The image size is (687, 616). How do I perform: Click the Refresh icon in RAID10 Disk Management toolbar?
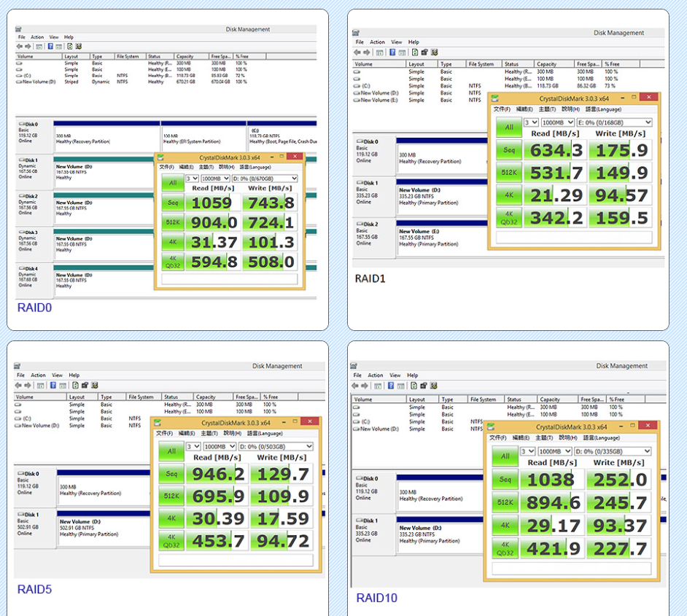pos(412,385)
